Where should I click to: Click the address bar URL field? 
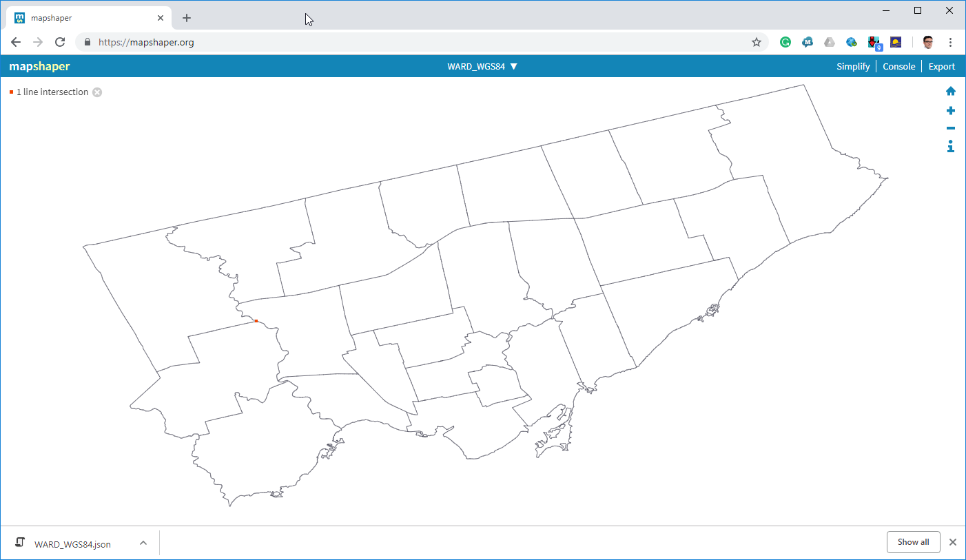[420, 42]
